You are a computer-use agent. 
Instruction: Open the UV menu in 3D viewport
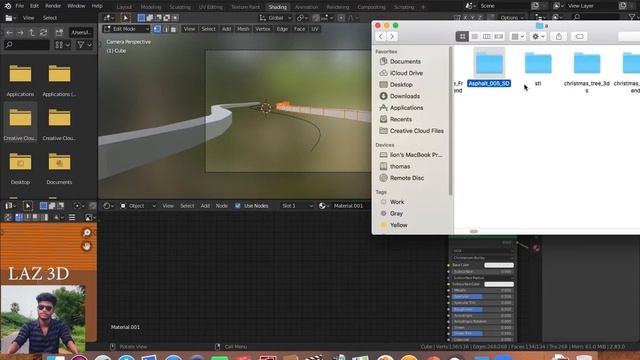point(315,29)
